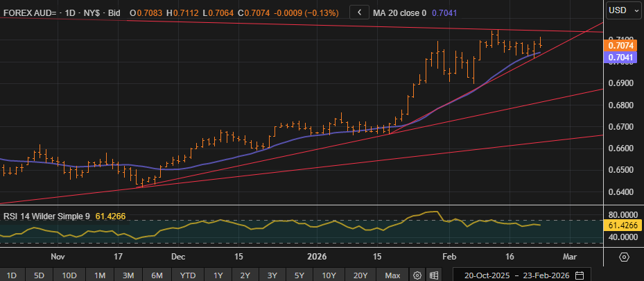This screenshot has height=281, width=644.
Task: Click the purple 0.7041 moving average tag
Action: click(618, 58)
